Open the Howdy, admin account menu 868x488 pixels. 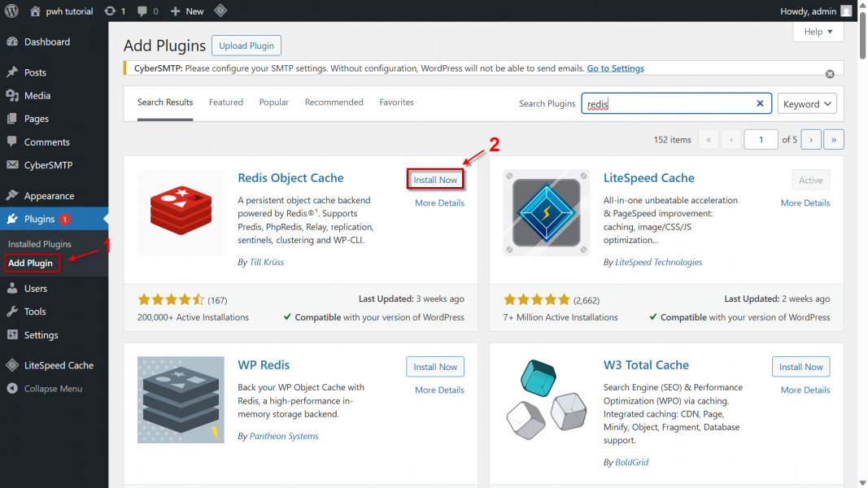(815, 11)
